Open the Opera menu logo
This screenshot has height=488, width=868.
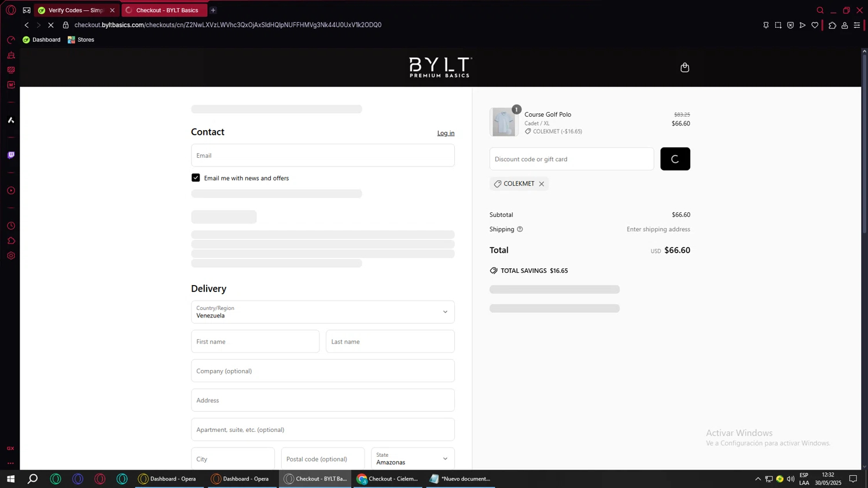click(x=10, y=10)
